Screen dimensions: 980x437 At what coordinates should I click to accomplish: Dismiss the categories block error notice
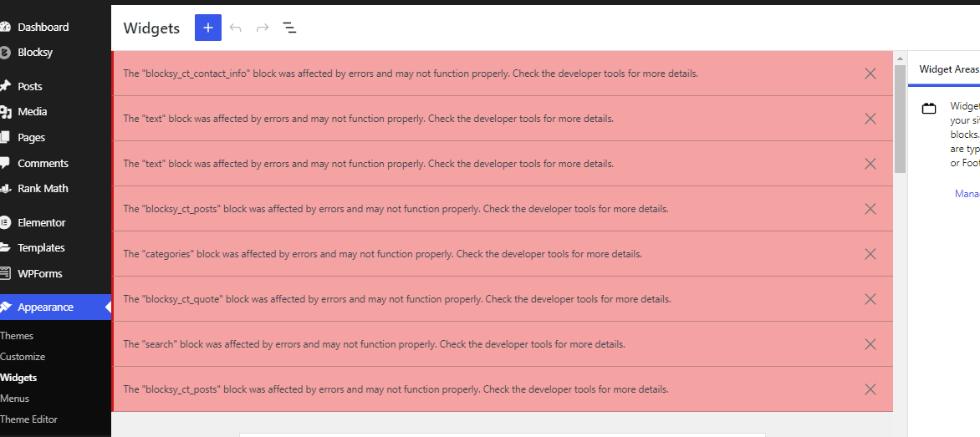(x=870, y=254)
